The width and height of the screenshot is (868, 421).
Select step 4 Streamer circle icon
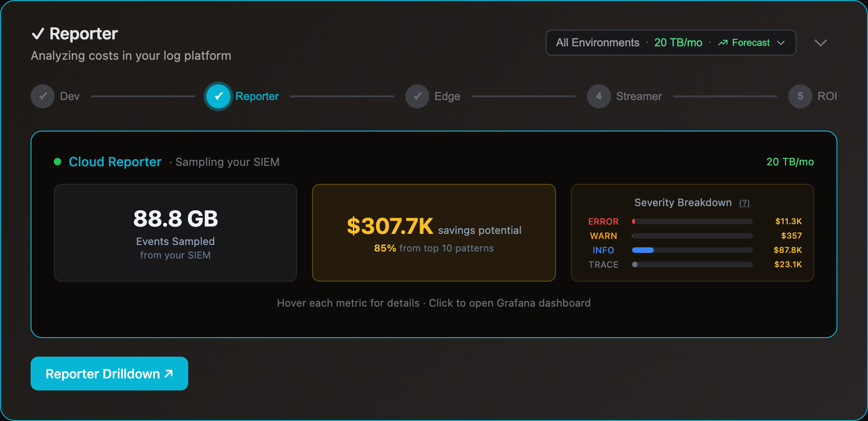599,96
